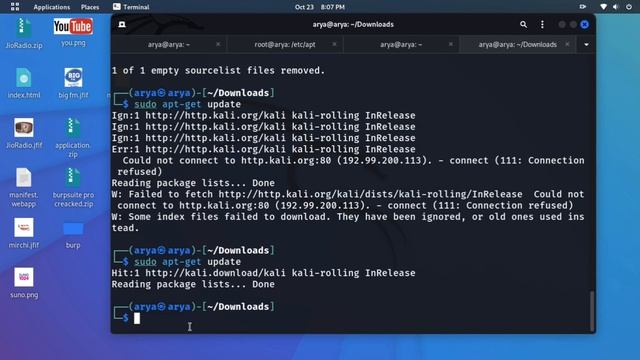The image size is (640, 360).
Task: Select the arya@arya: ~/Downloads tab
Action: coord(517,44)
